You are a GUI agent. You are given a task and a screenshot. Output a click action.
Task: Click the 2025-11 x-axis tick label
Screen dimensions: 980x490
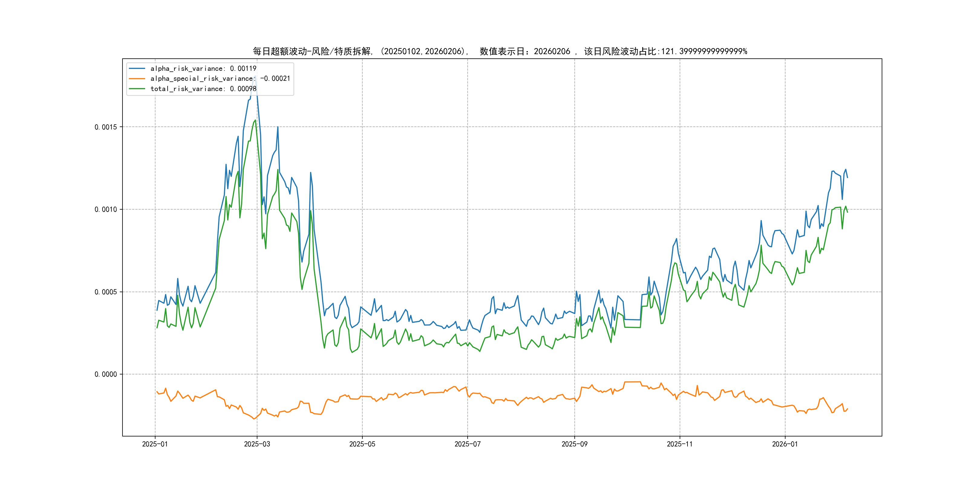[679, 444]
